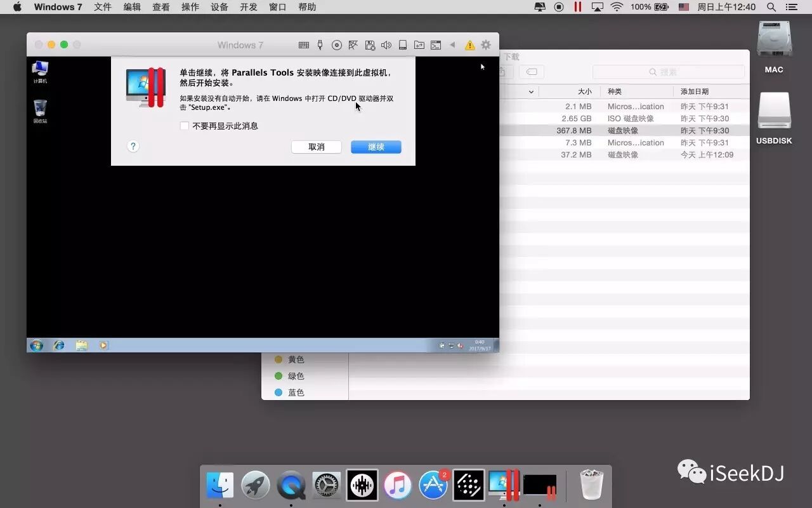The height and width of the screenshot is (508, 812).
Task: Select the 37.2 MB 磁盘映像 row
Action: point(624,155)
